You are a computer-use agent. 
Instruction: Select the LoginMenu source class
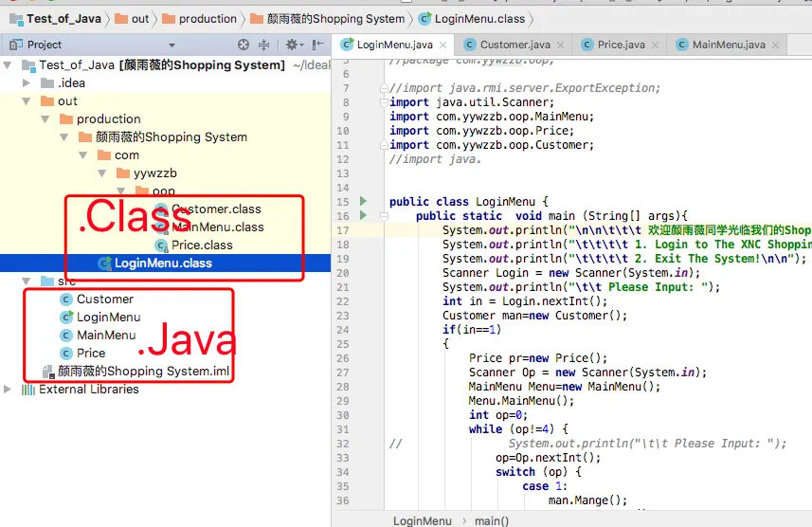click(x=109, y=318)
